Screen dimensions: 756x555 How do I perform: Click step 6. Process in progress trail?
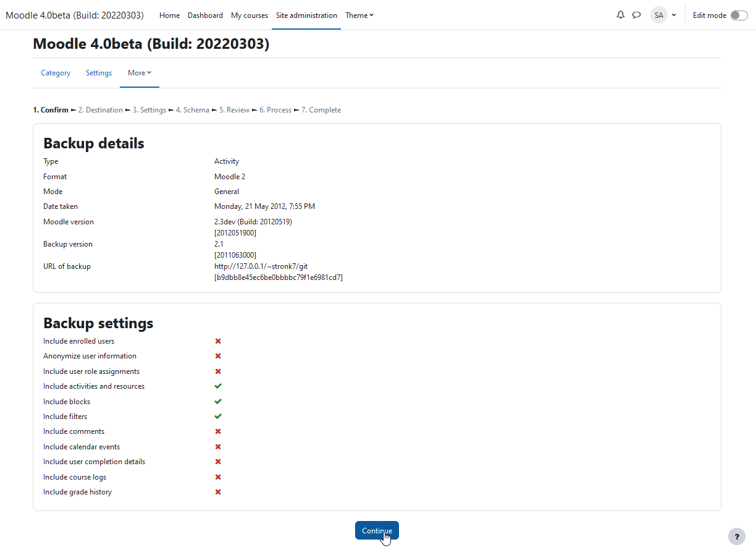click(275, 110)
